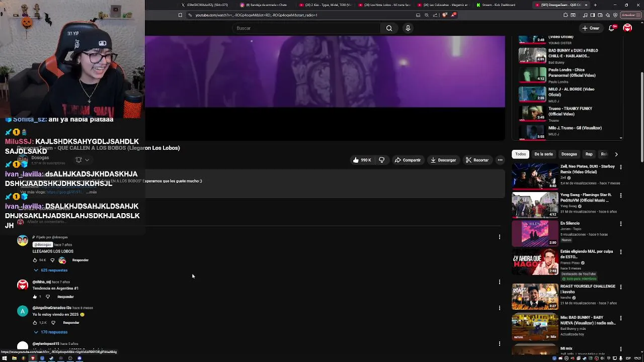Viewport: 644px width, 362px height.
Task: Open a new browser tab
Action: click(595, 5)
